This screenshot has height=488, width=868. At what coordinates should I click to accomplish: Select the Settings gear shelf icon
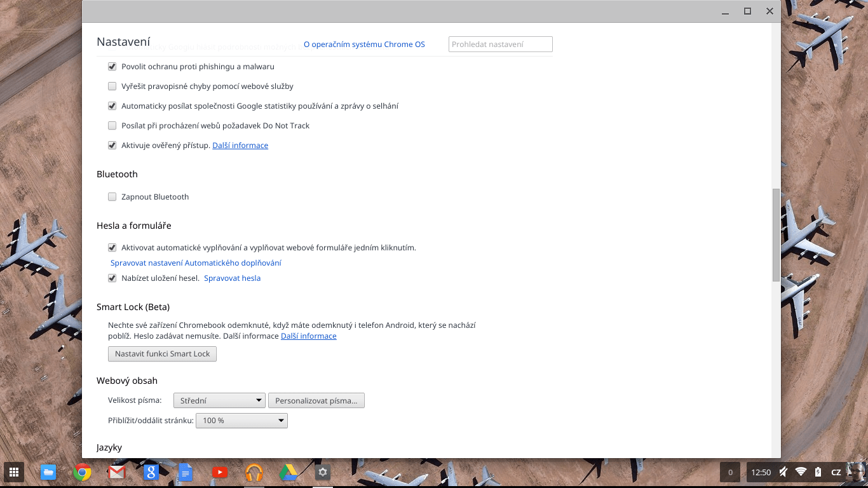[323, 472]
